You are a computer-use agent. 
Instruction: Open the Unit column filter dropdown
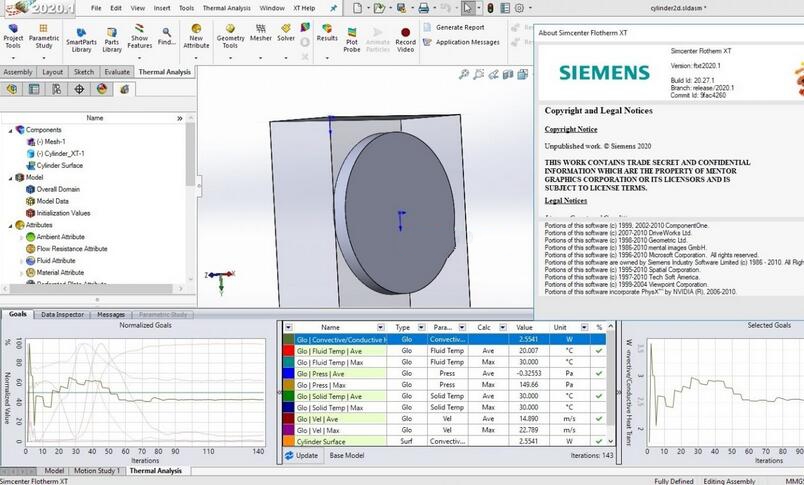pos(584,327)
